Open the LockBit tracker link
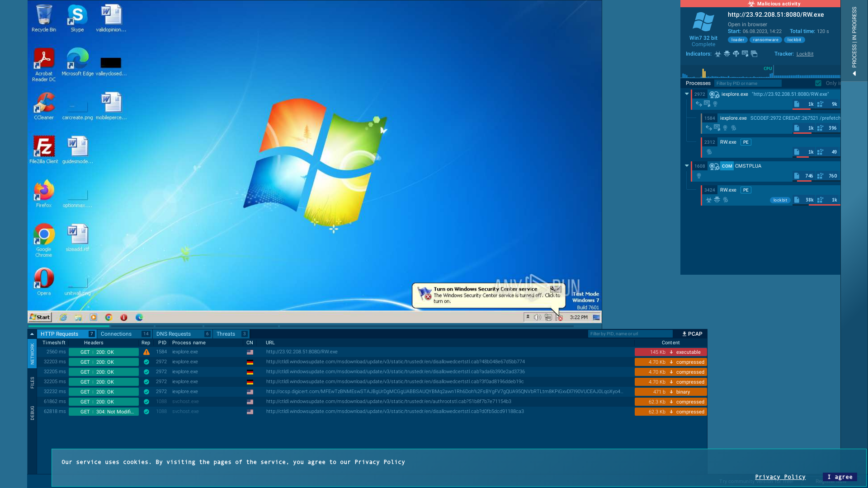This screenshot has width=868, height=488. click(x=805, y=54)
